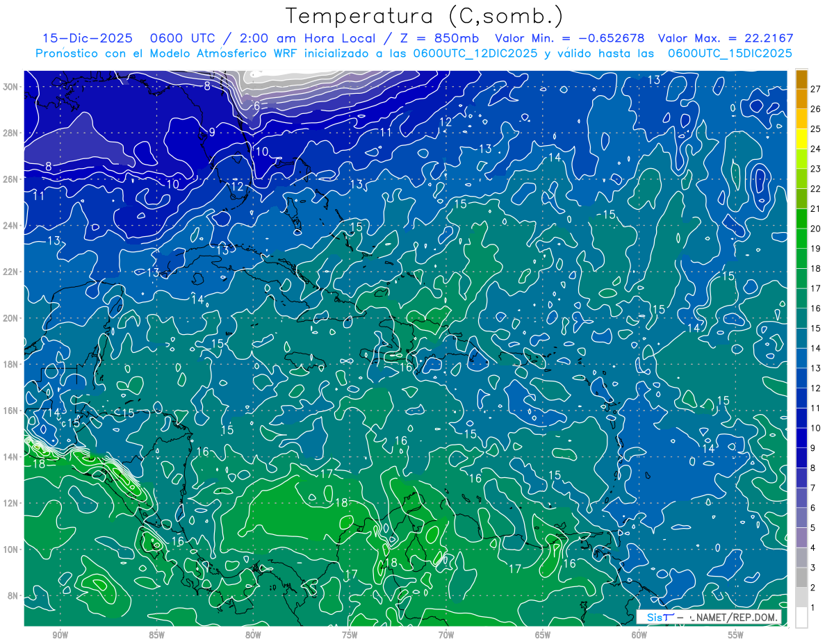834x644 pixels.
Task: Click the '20N' latitude axis label
Action: [x=12, y=318]
